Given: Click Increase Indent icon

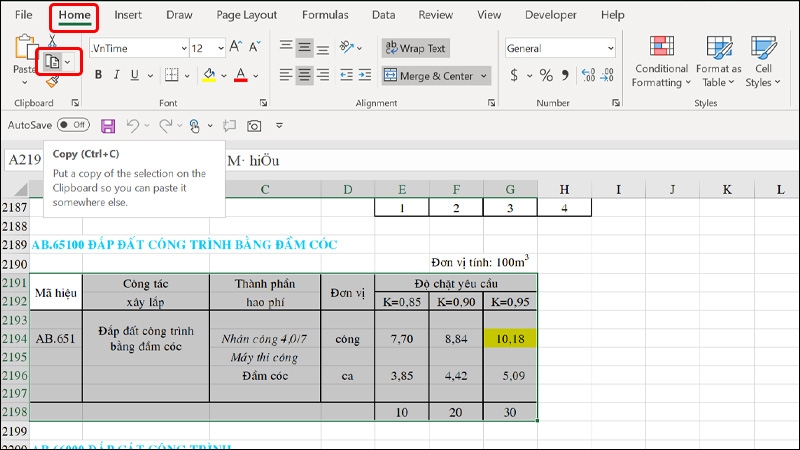Looking at the screenshot, I should [365, 76].
